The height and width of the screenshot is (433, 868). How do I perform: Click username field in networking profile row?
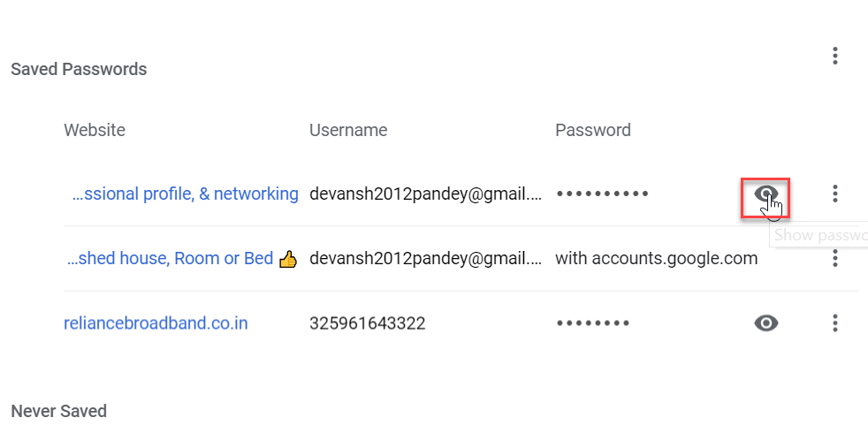click(x=425, y=194)
